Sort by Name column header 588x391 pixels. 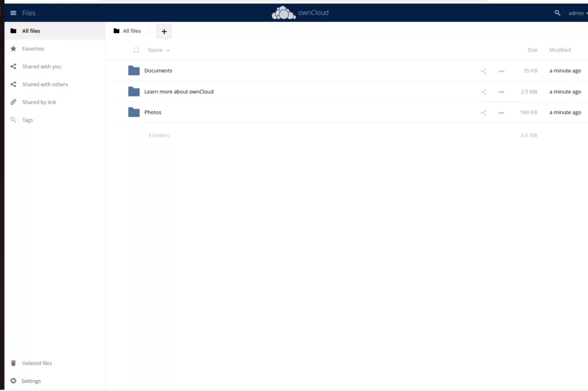[x=155, y=50]
